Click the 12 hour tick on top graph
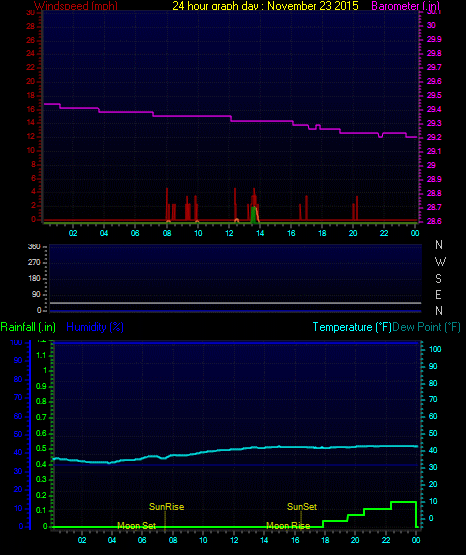Screen dimensions: 466x555 [229, 233]
